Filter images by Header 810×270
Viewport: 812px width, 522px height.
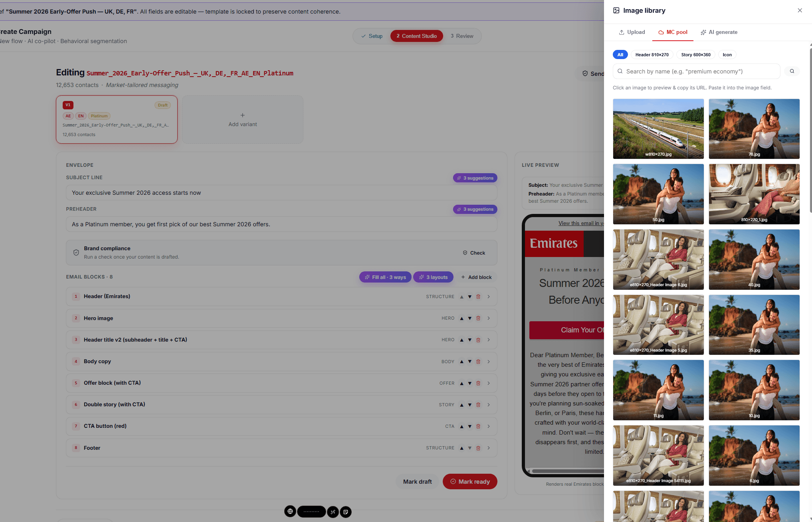point(652,55)
